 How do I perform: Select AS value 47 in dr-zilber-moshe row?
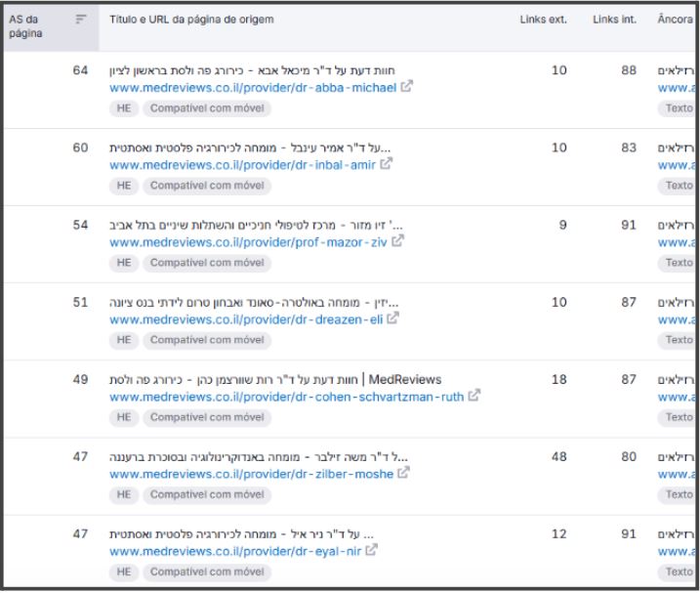[80, 456]
